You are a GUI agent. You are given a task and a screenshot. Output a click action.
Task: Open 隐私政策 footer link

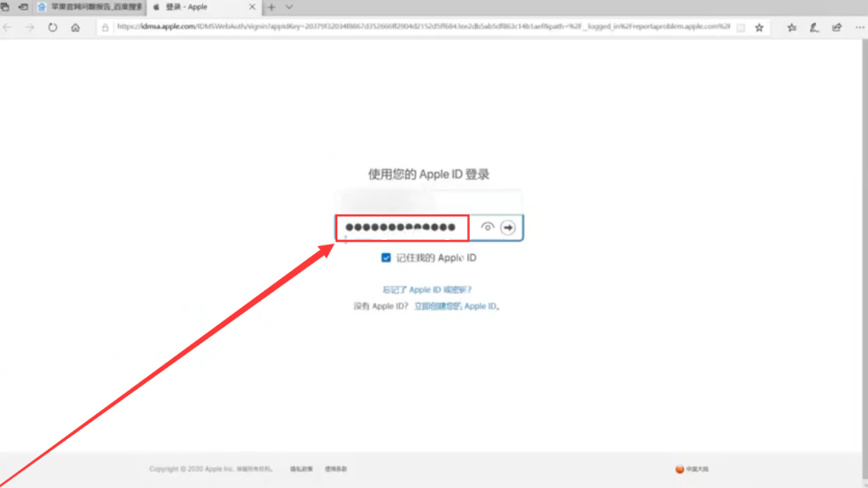pos(301,469)
